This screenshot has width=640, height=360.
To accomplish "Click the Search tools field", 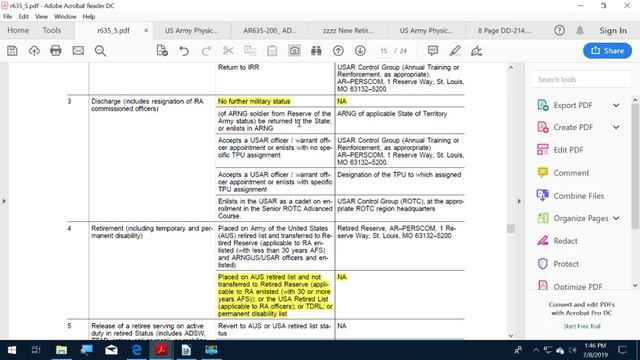I will (581, 80).
